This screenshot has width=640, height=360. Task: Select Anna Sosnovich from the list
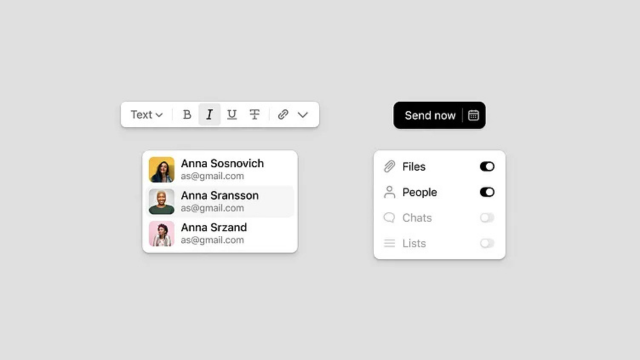(x=220, y=169)
